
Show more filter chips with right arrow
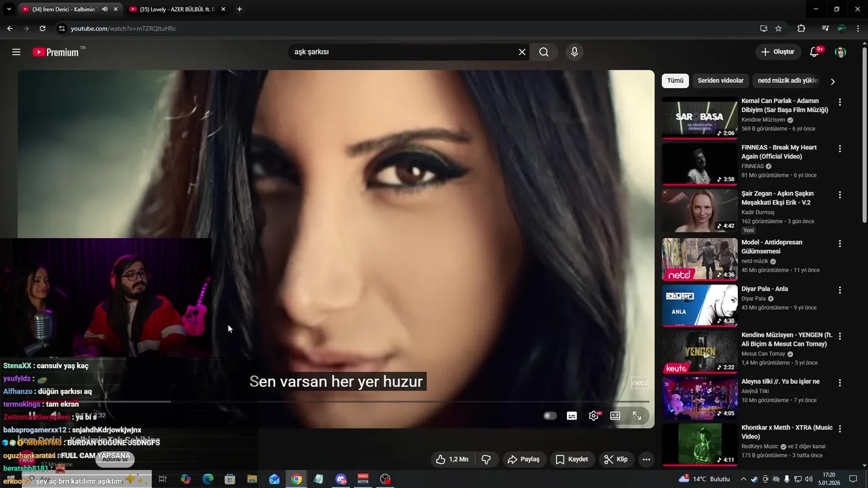(833, 81)
